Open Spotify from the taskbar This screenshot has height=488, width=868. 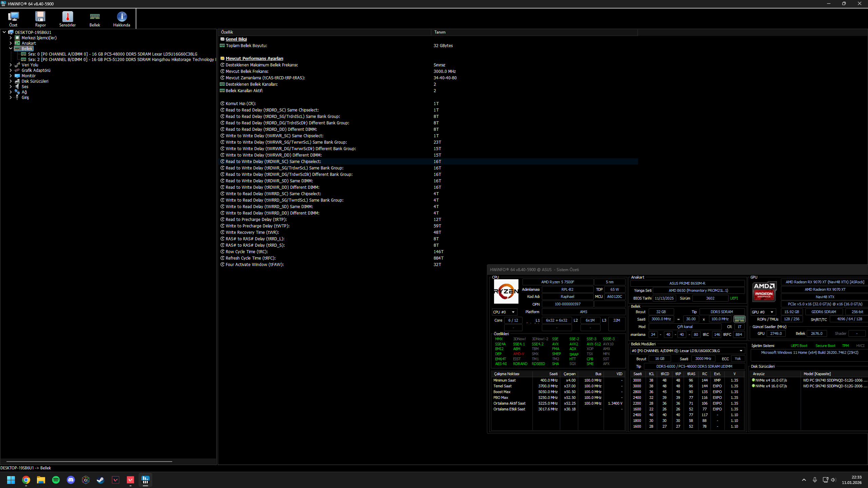pyautogui.click(x=56, y=480)
